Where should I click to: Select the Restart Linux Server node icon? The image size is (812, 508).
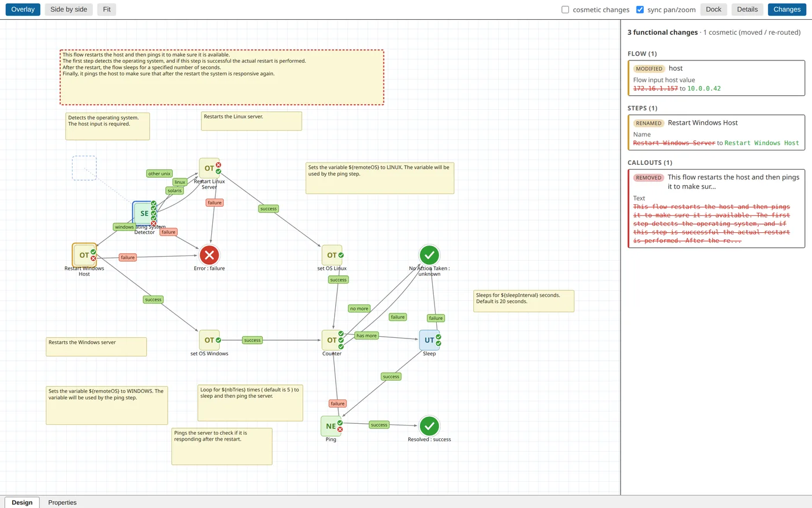209,168
